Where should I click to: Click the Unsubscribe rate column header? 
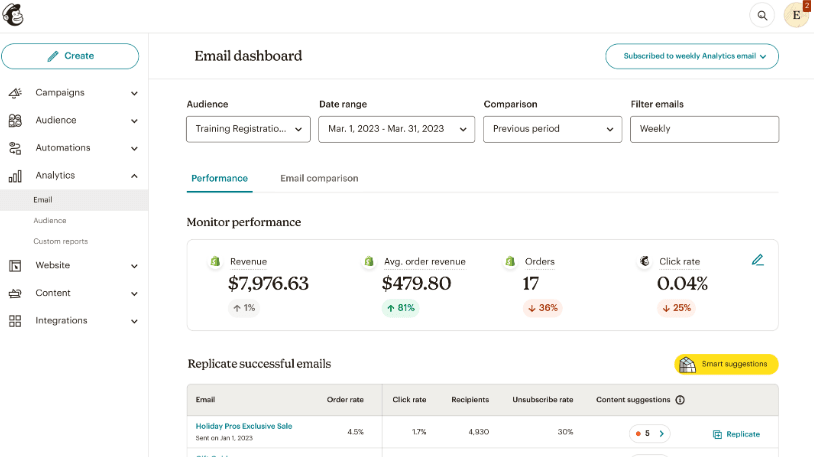[542, 400]
